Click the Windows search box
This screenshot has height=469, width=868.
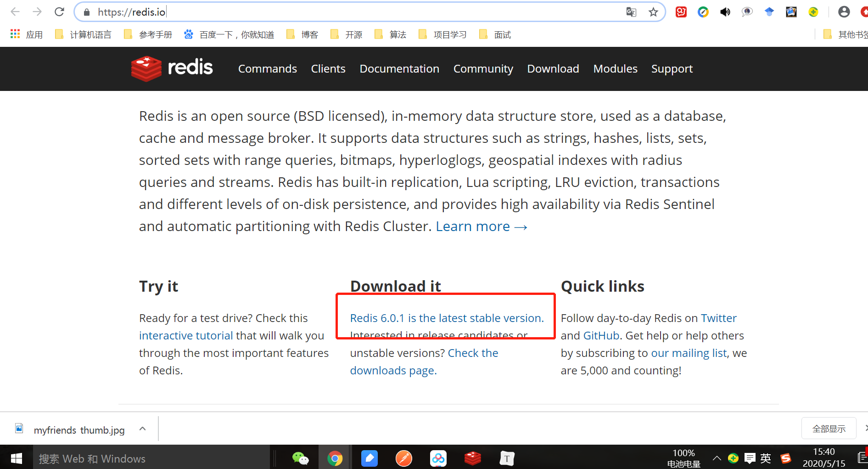151,458
